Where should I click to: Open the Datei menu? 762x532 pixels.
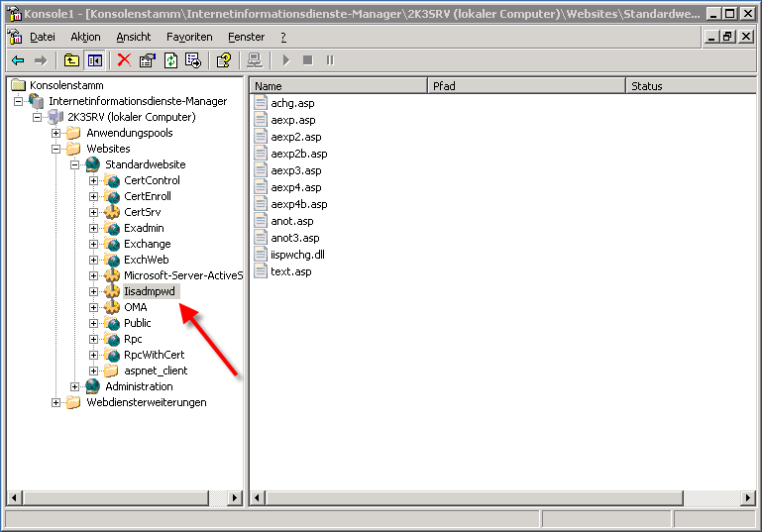pos(43,37)
